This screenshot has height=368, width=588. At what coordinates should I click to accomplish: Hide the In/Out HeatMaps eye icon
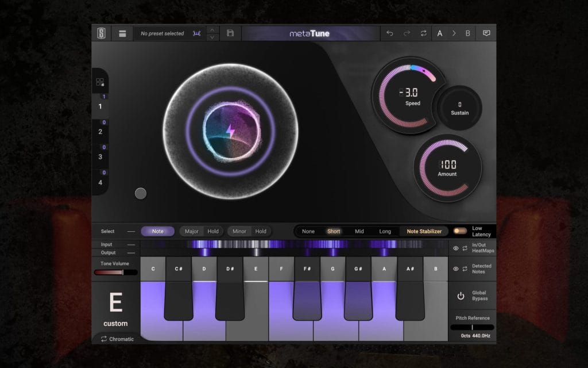pos(456,248)
